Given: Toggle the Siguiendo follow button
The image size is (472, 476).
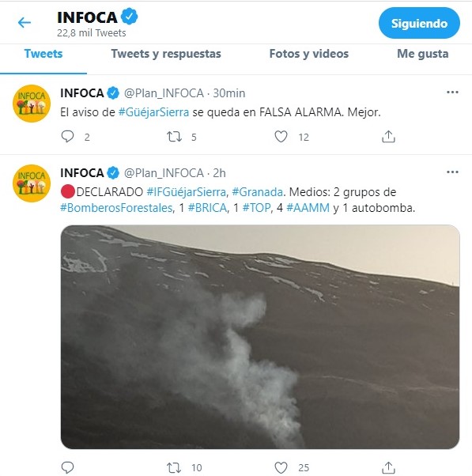Looking at the screenshot, I should [x=419, y=23].
